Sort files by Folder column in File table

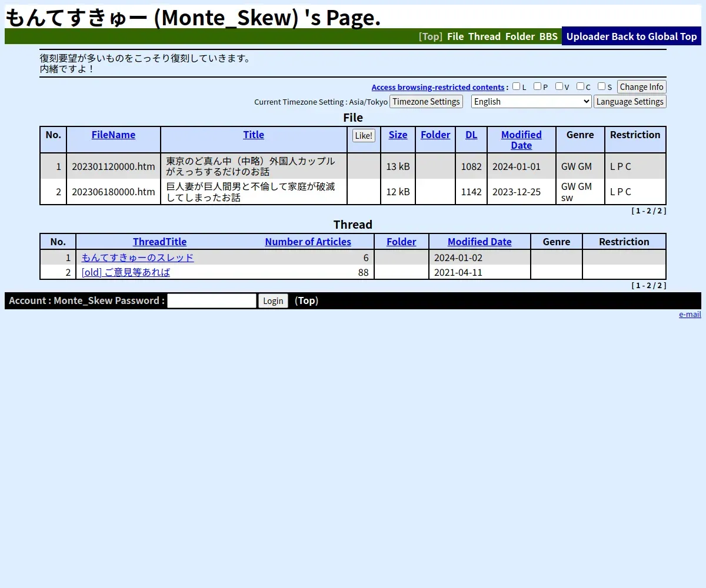tap(435, 135)
